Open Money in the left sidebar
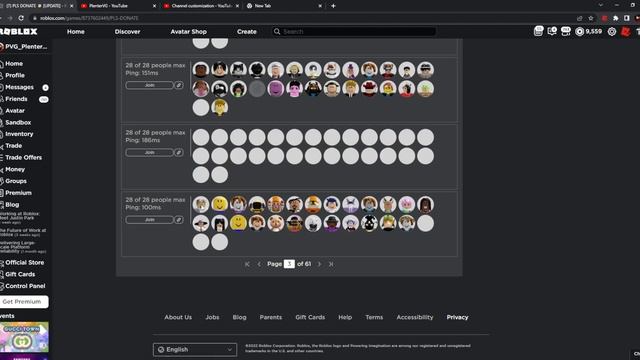Screen dimensions: 640x360 (15, 169)
